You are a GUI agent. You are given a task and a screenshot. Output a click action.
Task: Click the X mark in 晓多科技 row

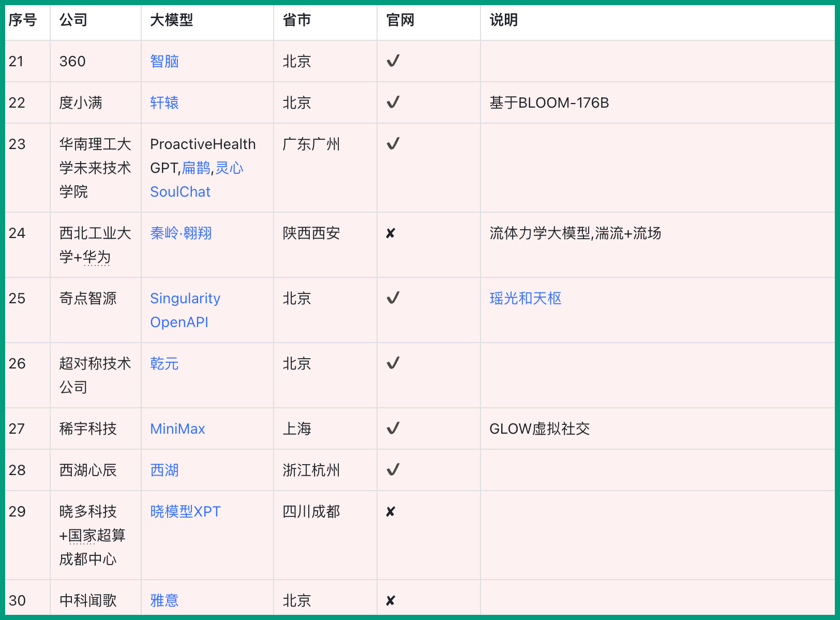391,512
